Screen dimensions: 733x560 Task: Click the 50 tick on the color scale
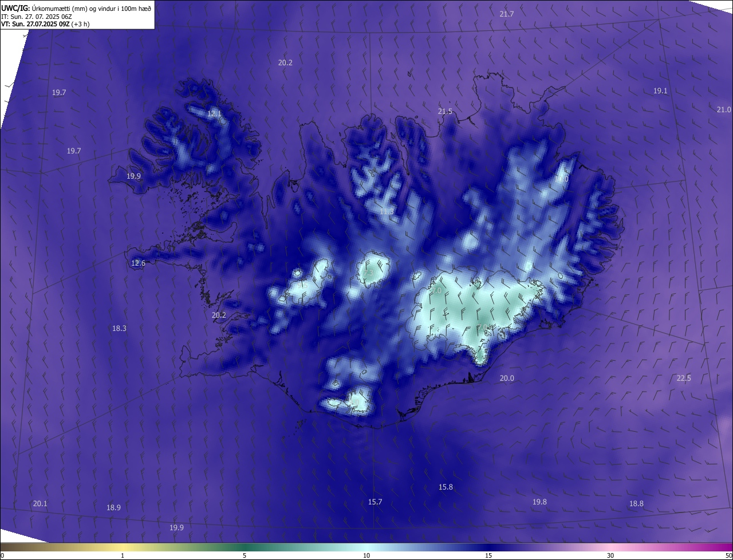728,555
